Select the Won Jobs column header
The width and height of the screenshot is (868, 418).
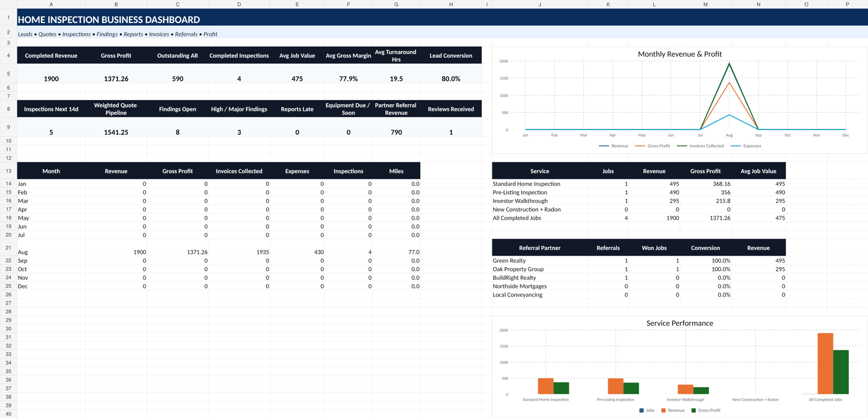pos(654,247)
